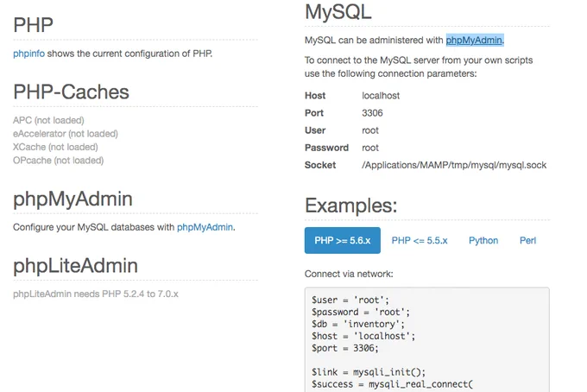587x392 pixels.
Task: Click the eAccelerator (not loaded) entry
Action: (66, 134)
